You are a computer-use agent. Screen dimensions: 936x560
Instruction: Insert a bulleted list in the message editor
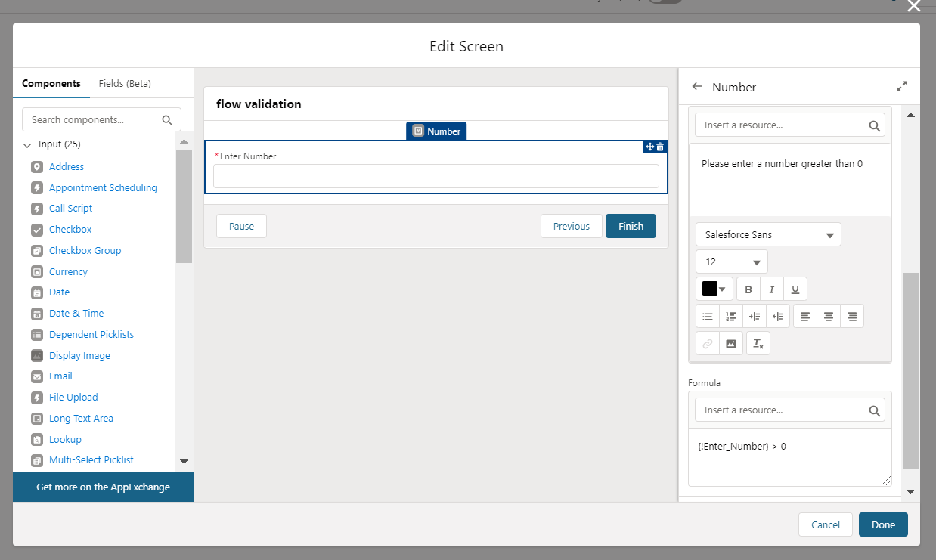click(x=707, y=316)
